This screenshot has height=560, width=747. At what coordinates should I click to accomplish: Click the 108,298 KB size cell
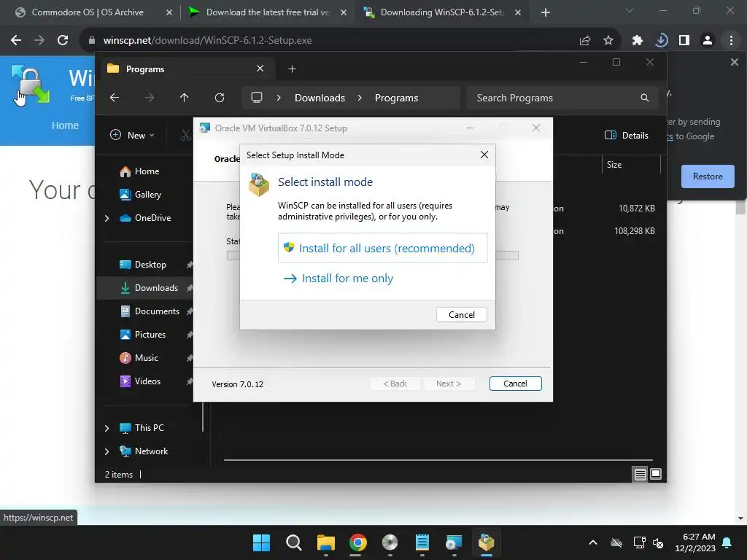(634, 231)
